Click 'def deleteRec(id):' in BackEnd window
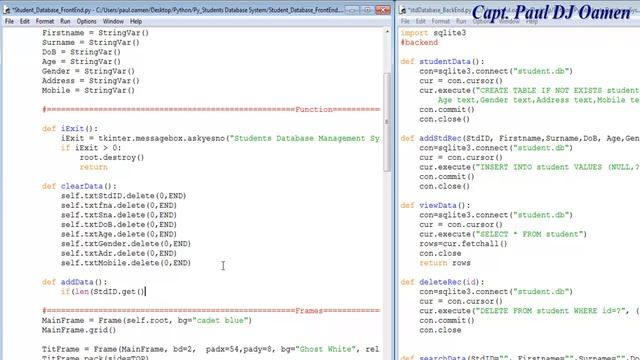Screen dimensions: 640x360 click(x=442, y=282)
